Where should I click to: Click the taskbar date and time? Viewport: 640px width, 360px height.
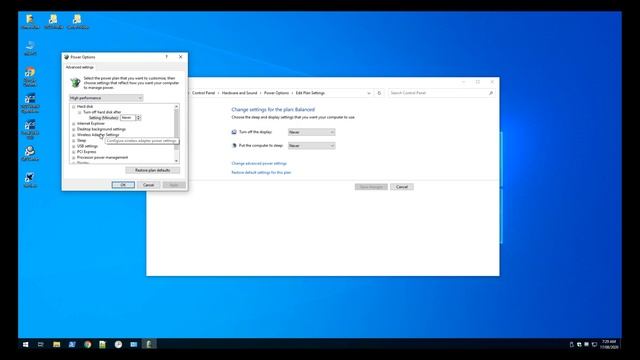pyautogui.click(x=609, y=344)
